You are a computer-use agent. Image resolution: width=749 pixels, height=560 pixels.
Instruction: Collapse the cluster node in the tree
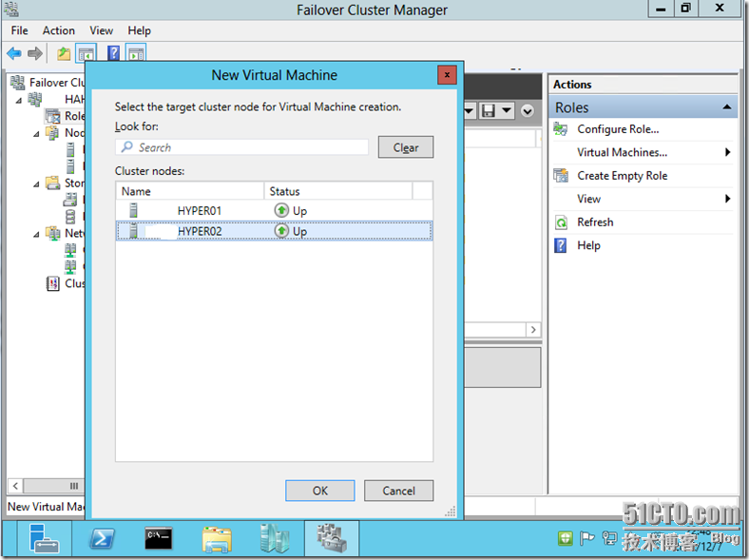point(19,101)
